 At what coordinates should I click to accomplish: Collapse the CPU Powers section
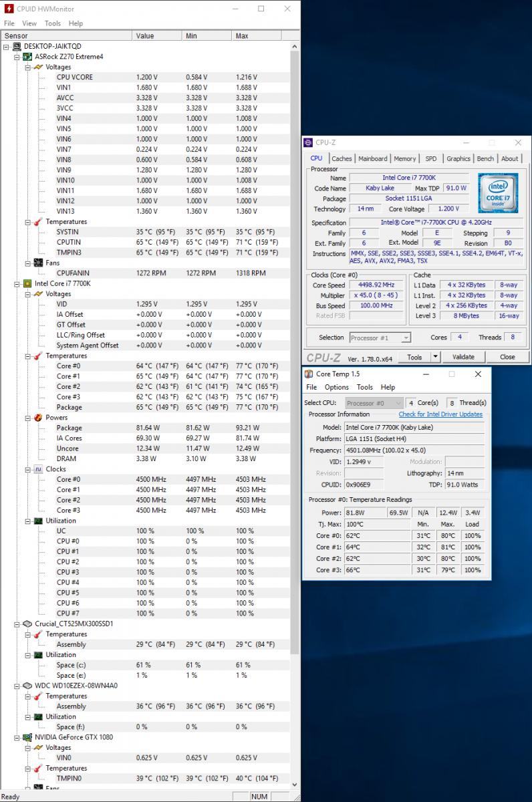pyautogui.click(x=27, y=418)
